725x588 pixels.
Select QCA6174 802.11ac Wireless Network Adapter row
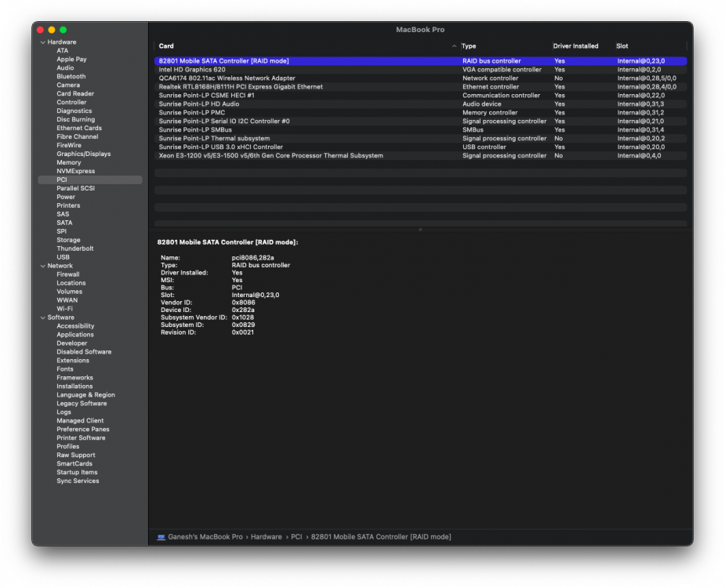tap(420, 78)
